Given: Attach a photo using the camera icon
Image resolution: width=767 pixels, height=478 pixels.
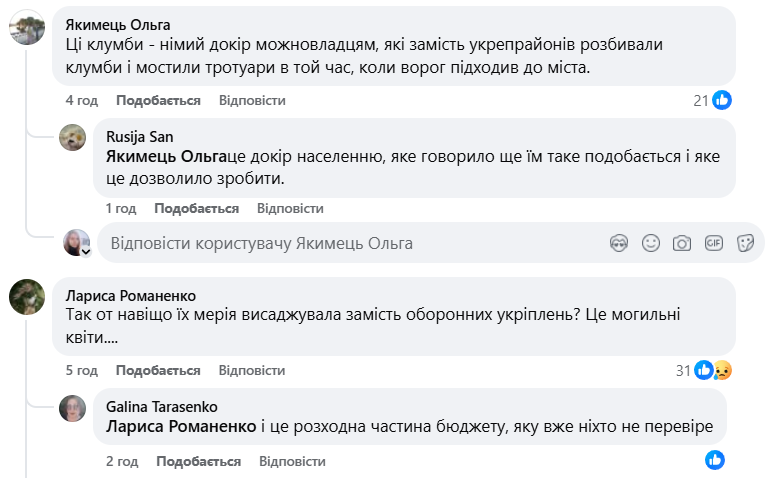Looking at the screenshot, I should [x=682, y=243].
